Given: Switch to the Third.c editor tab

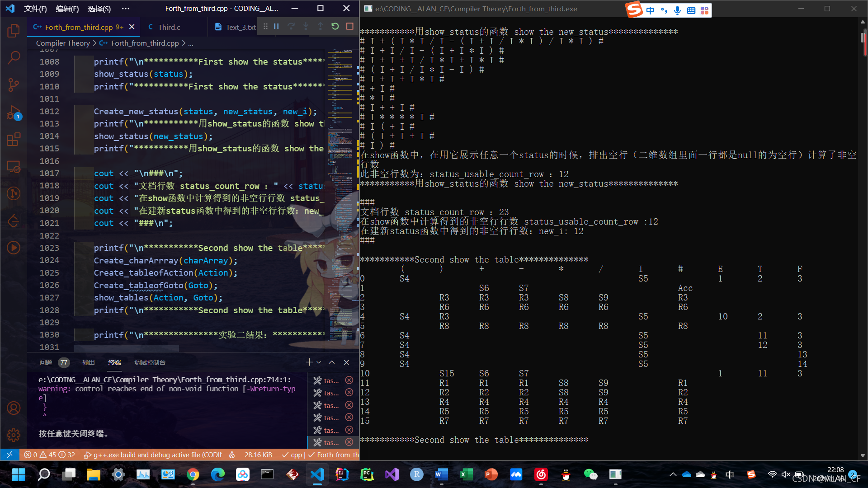Looking at the screenshot, I should coord(169,27).
